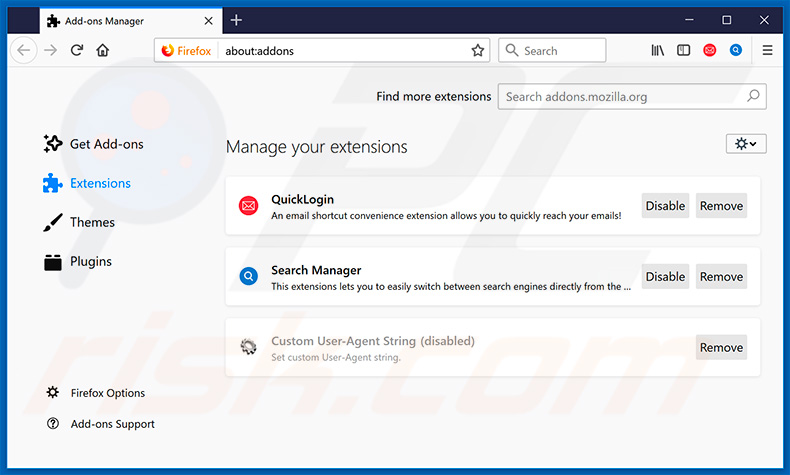Go to the Home page icon
790x475 pixels.
tap(103, 50)
